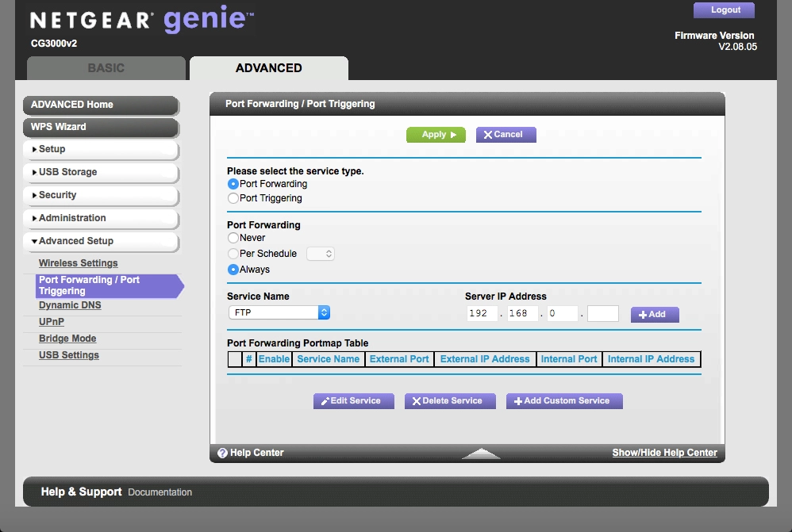Choose the Per Schedule option

pyautogui.click(x=233, y=254)
